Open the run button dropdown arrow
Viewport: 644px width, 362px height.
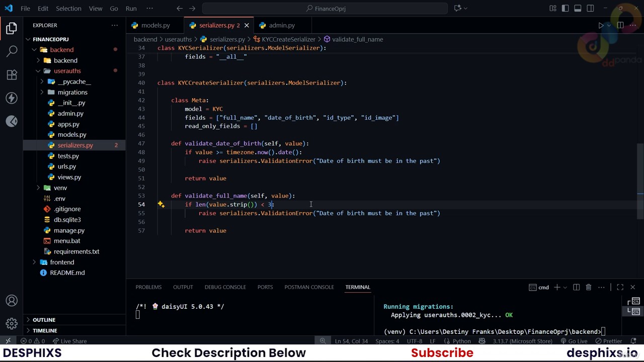pos(609,25)
